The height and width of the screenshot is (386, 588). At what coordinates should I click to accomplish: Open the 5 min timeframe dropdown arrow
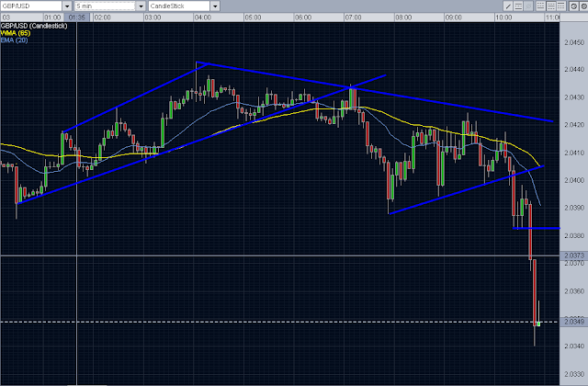point(141,6)
